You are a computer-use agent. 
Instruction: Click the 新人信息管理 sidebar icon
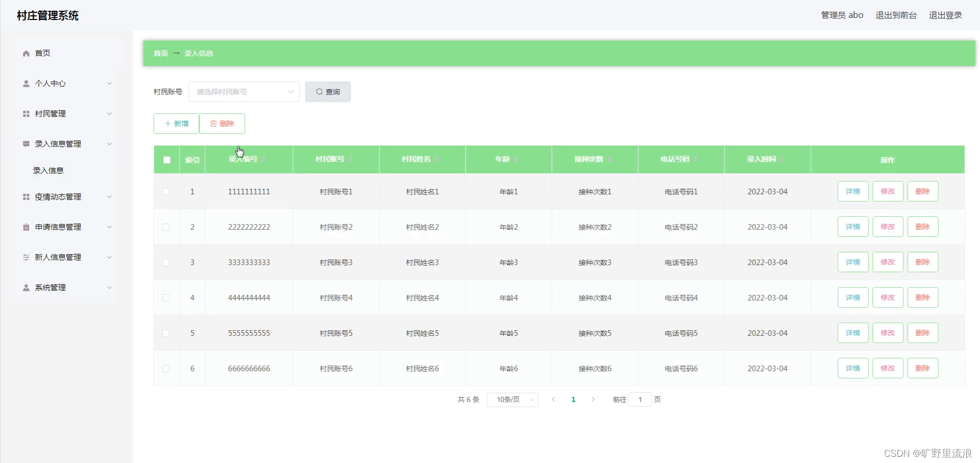[x=25, y=257]
